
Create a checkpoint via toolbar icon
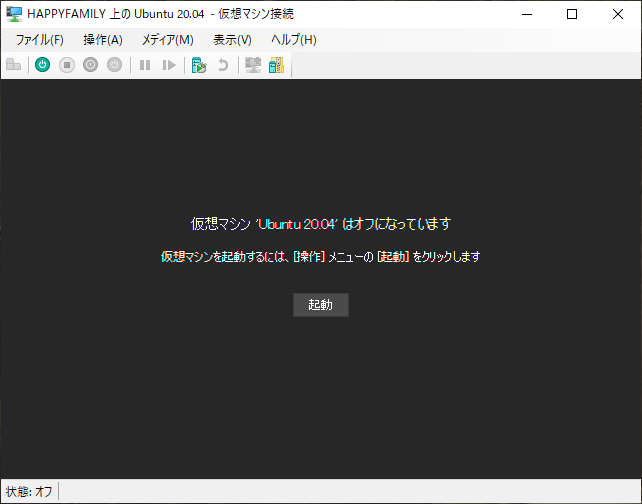(199, 65)
